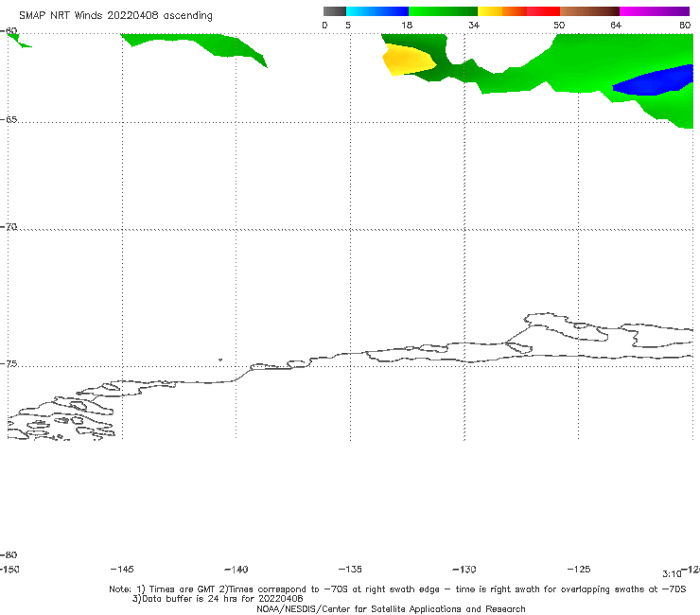This screenshot has width=700, height=615.
Task: Click the '-125' longitude label
Action: click(x=579, y=570)
